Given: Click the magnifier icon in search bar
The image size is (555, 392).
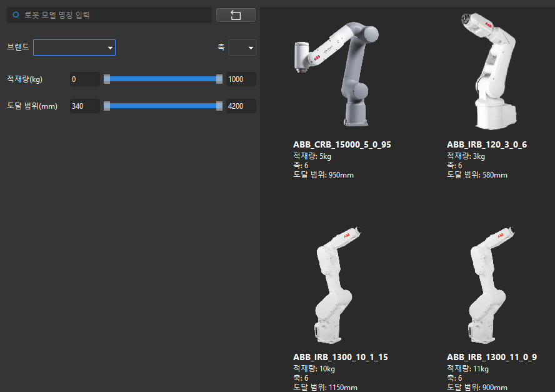Looking at the screenshot, I should [16, 15].
